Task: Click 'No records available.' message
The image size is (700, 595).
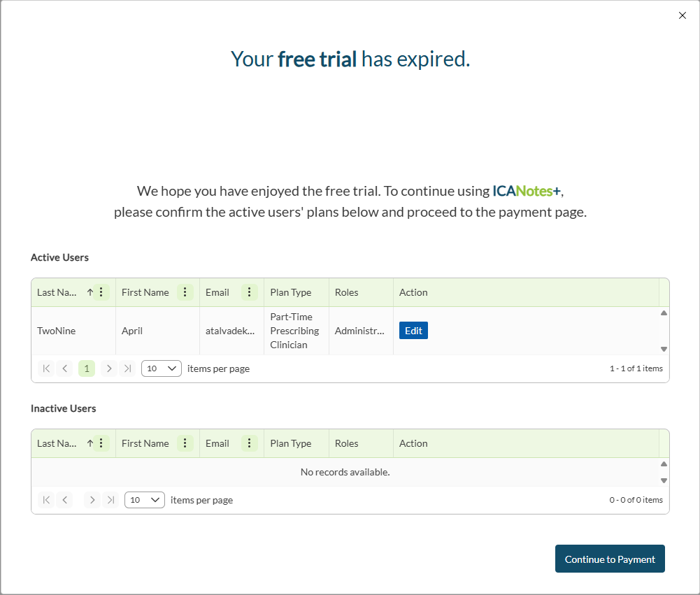Action: (345, 472)
